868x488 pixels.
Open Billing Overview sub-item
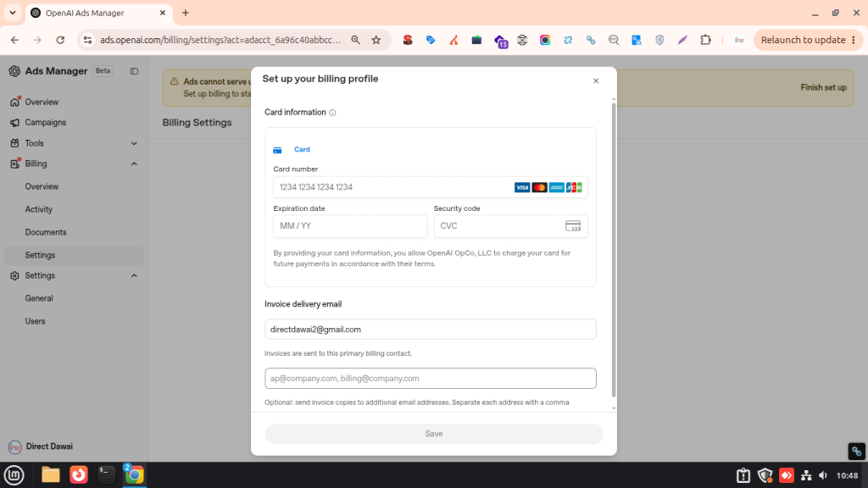point(42,186)
